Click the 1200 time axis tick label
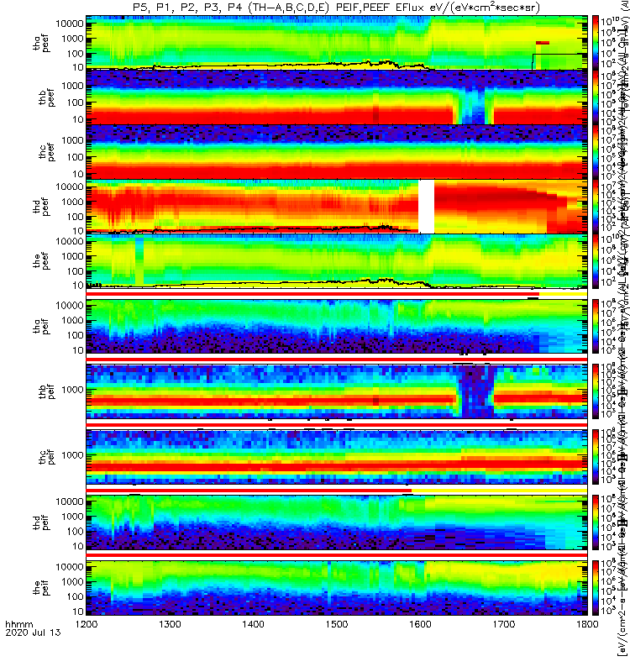The image size is (630, 672). 87,623
